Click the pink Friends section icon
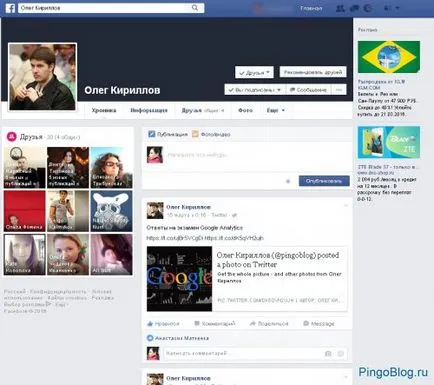434x385 pixels. click(12, 137)
